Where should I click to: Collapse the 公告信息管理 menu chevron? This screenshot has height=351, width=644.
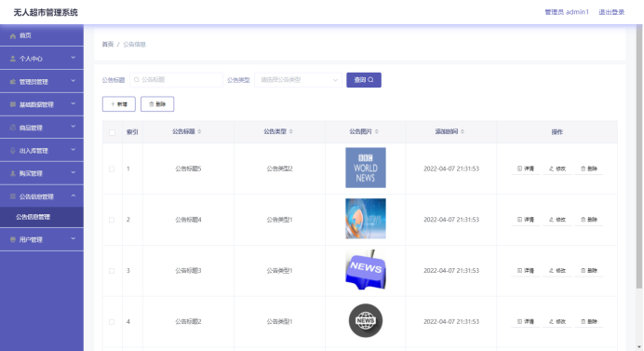click(74, 196)
